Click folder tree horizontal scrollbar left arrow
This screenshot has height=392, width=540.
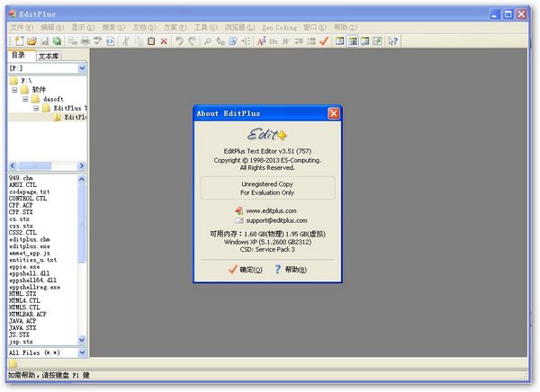pos(13,165)
